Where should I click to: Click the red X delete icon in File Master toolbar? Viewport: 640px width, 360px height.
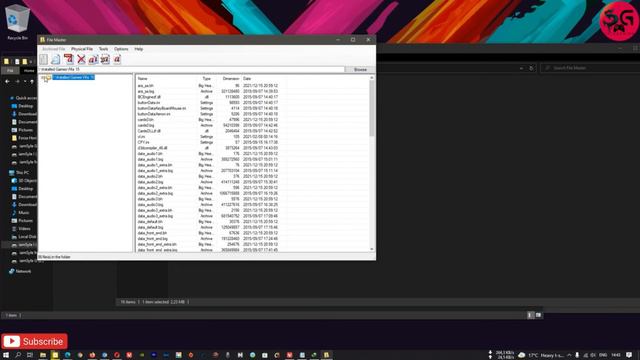click(81, 59)
